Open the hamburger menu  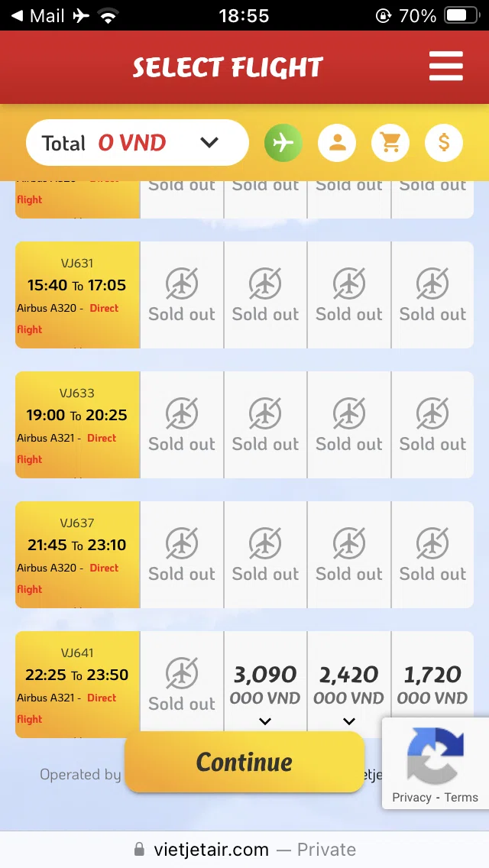click(x=445, y=66)
